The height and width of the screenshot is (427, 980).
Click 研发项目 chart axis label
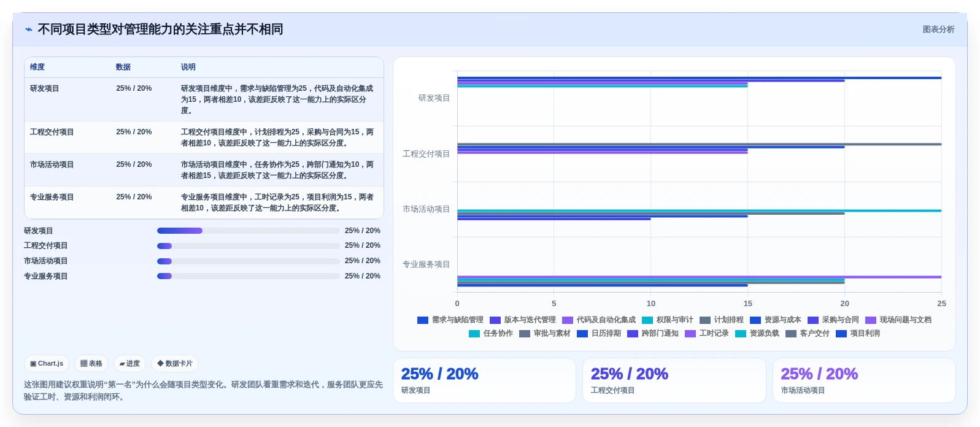(x=434, y=98)
